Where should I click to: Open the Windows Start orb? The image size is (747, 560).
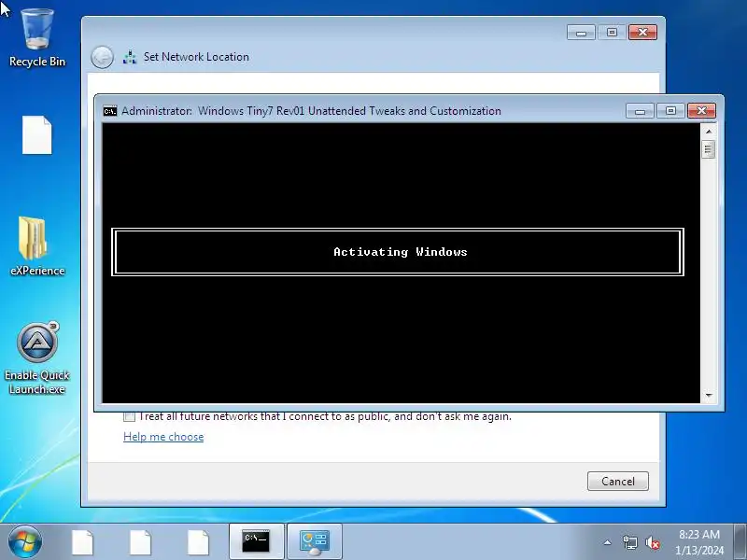click(25, 542)
